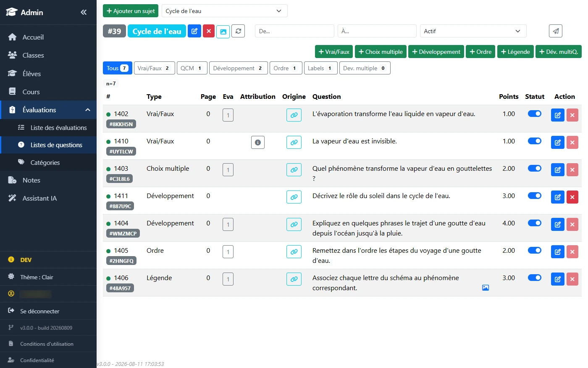Edit question 1405 with the pencil icon
The width and height of the screenshot is (588, 368).
coord(558,252)
